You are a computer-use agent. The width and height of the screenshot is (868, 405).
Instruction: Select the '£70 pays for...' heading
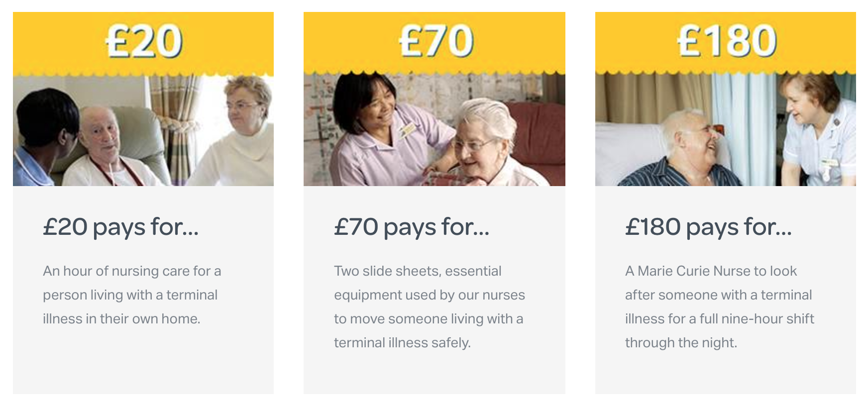[412, 227]
